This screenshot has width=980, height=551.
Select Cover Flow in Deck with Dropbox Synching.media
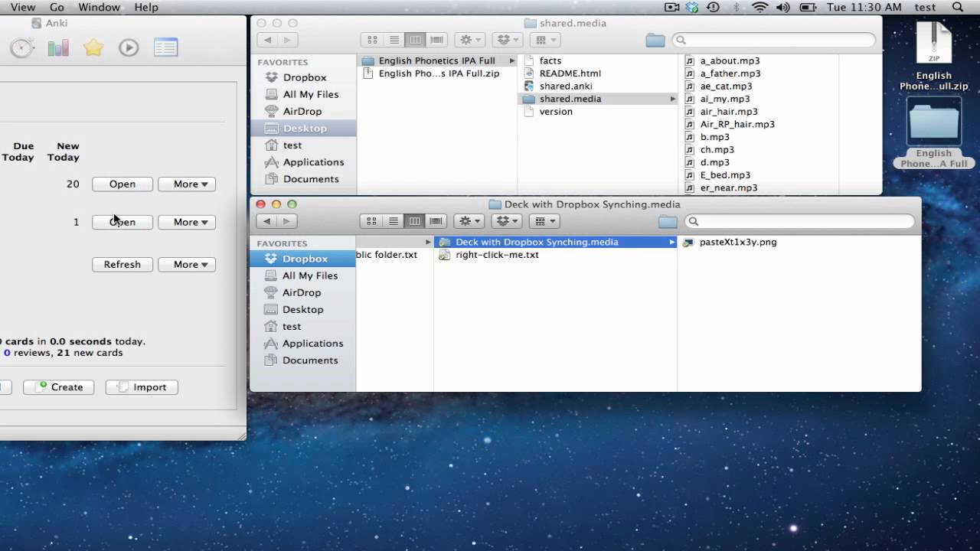click(436, 221)
